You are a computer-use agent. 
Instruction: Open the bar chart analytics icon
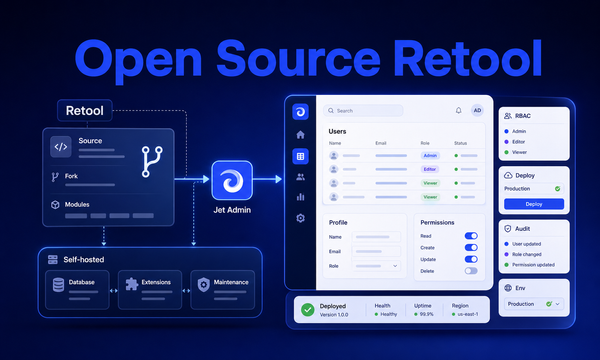(x=300, y=197)
